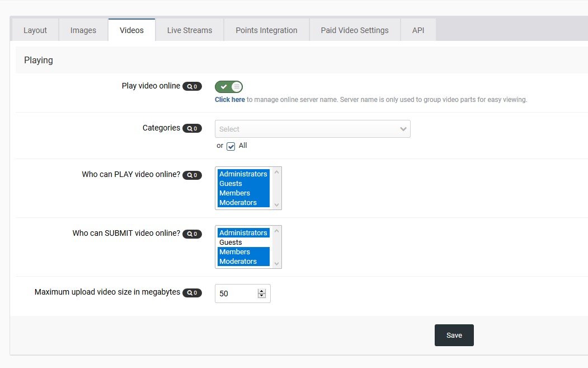Follow the Click here server name link

tap(230, 100)
